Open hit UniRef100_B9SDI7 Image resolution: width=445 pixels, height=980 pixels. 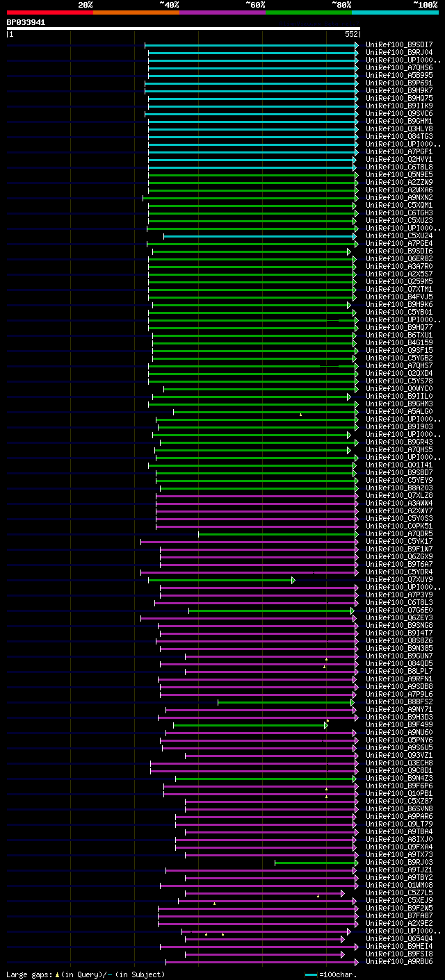(399, 44)
